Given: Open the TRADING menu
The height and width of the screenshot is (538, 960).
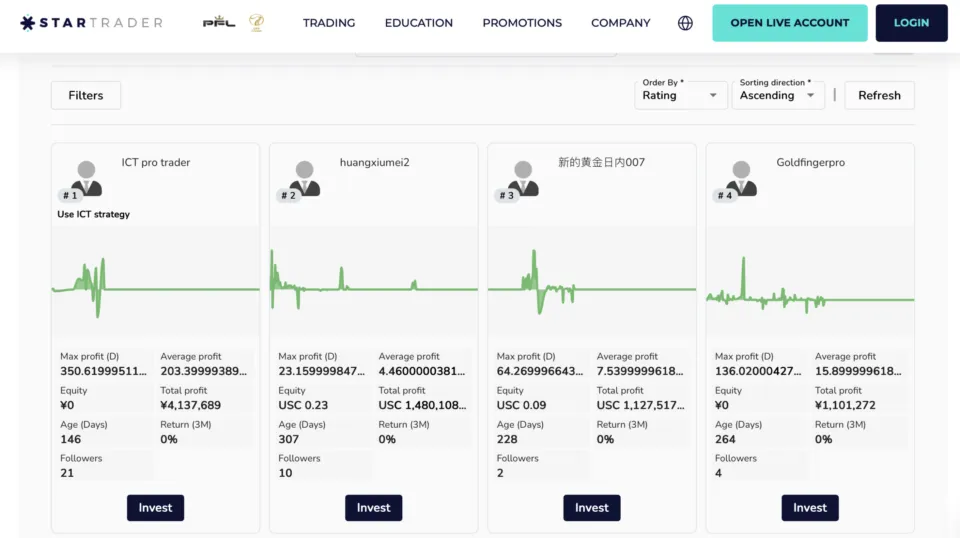Looking at the screenshot, I should (329, 23).
